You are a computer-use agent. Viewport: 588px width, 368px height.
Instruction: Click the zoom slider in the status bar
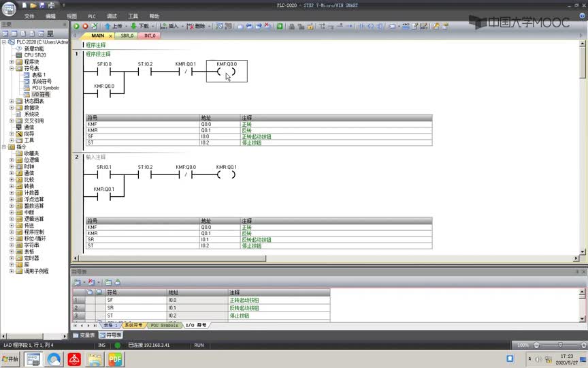click(560, 345)
